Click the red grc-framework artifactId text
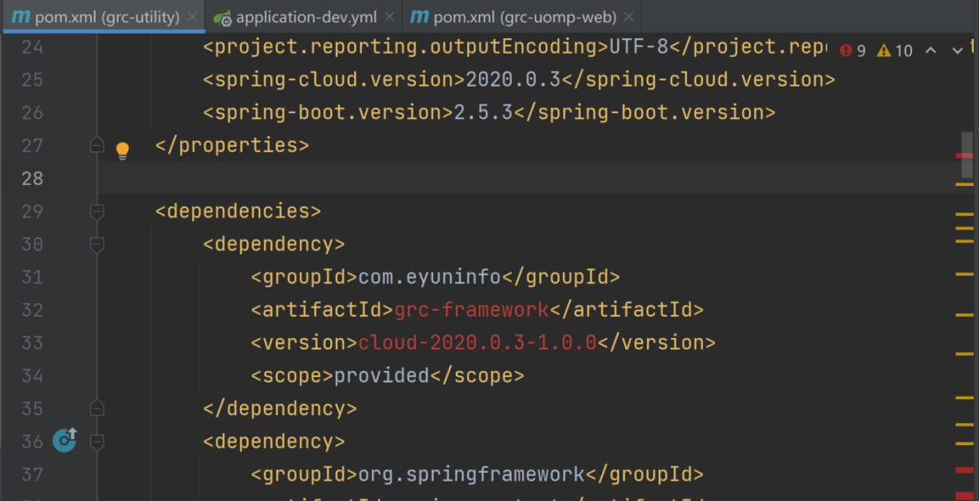 [471, 310]
